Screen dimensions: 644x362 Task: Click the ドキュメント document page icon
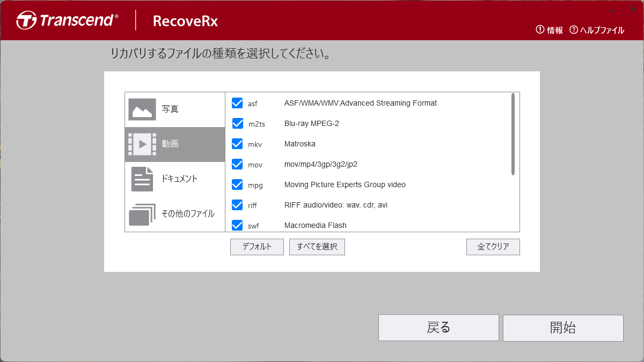point(142,179)
